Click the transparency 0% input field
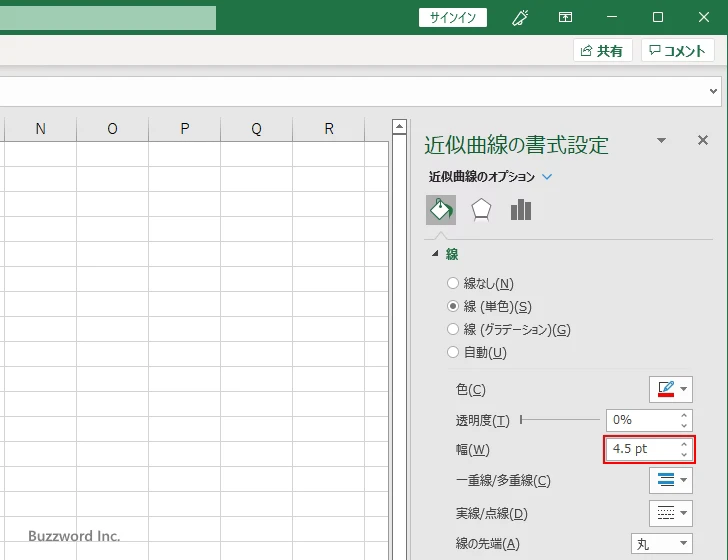Image resolution: width=728 pixels, height=560 pixels. pos(642,420)
